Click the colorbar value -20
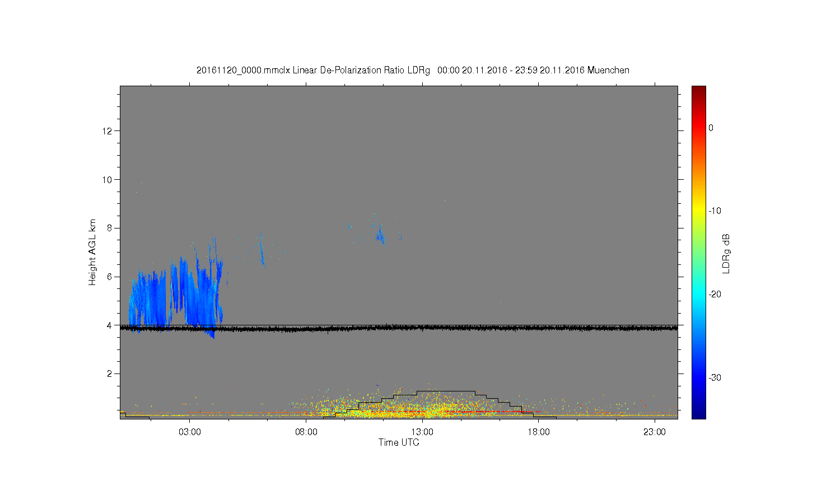 pyautogui.click(x=715, y=295)
